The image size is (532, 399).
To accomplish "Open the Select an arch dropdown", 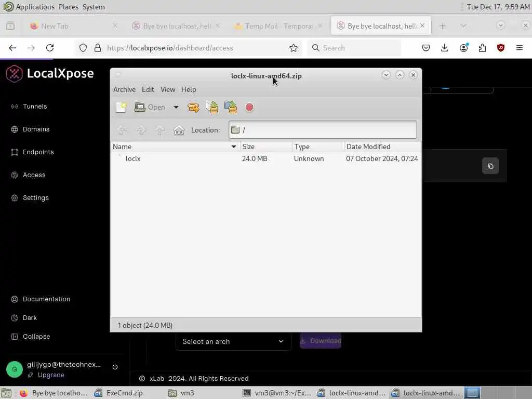I will click(233, 341).
